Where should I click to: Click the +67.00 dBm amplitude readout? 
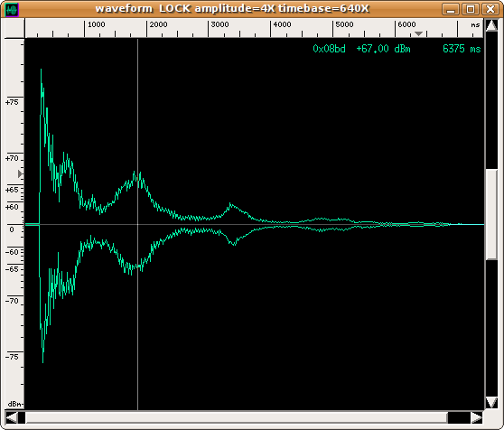coord(383,49)
